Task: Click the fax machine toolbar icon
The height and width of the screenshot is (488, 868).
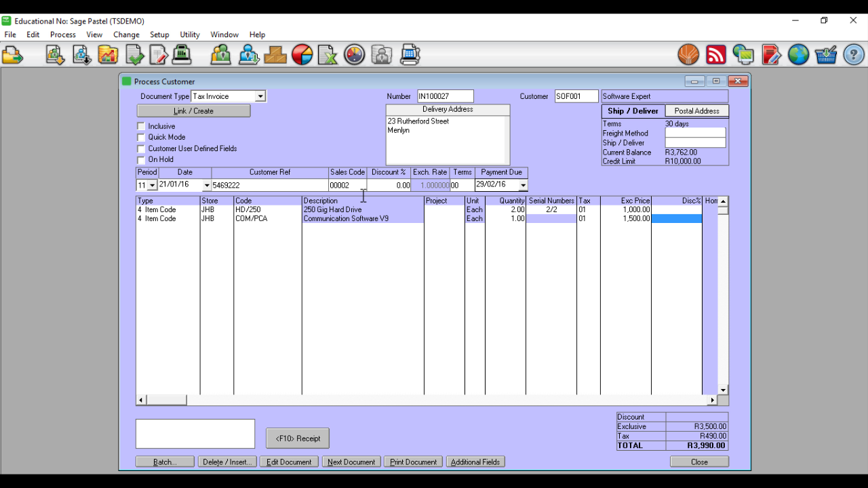Action: [x=410, y=55]
